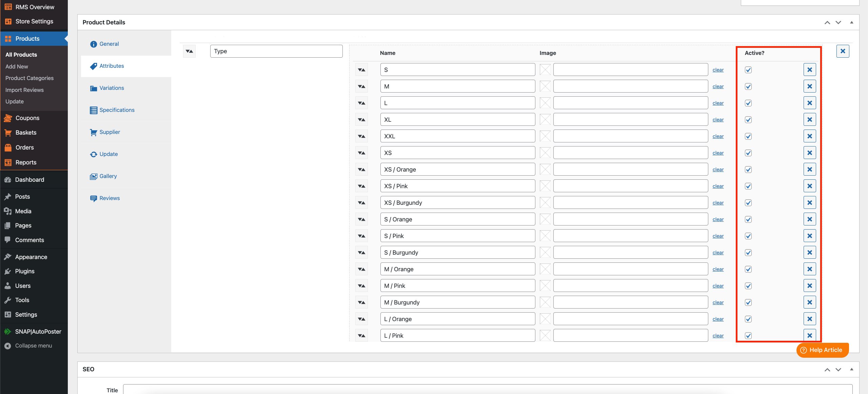Switch to the Variations tab
This screenshot has height=394, width=868.
(112, 88)
